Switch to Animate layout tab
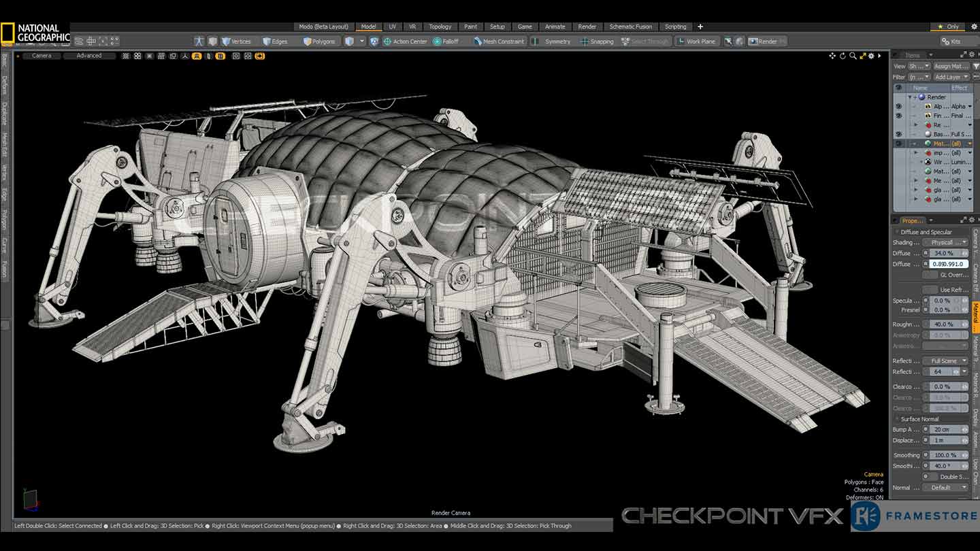The width and height of the screenshot is (980, 551). pyautogui.click(x=555, y=27)
